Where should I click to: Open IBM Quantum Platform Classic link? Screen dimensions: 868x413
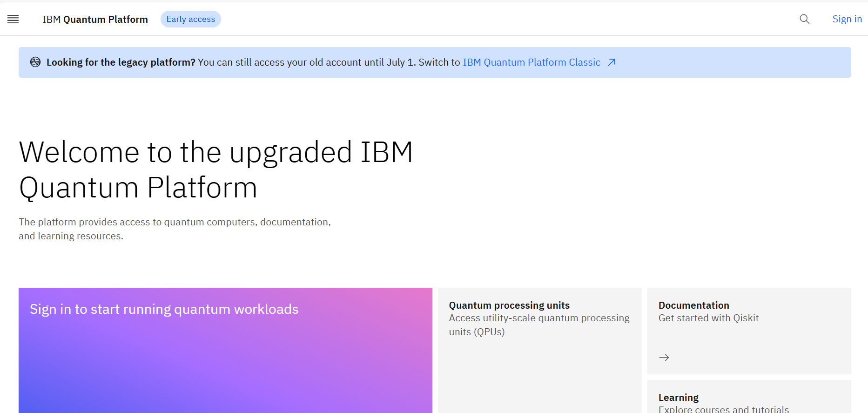click(532, 62)
